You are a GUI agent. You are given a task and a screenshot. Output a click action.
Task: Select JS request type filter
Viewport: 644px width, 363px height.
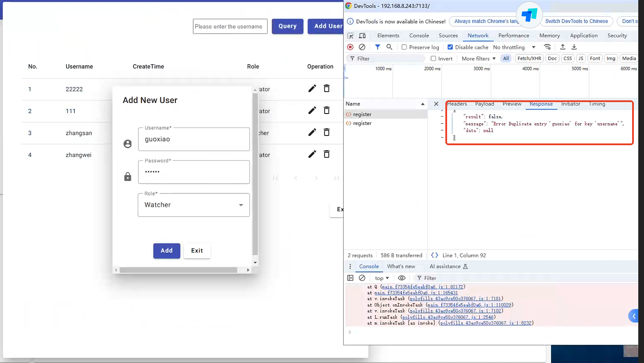(x=581, y=59)
